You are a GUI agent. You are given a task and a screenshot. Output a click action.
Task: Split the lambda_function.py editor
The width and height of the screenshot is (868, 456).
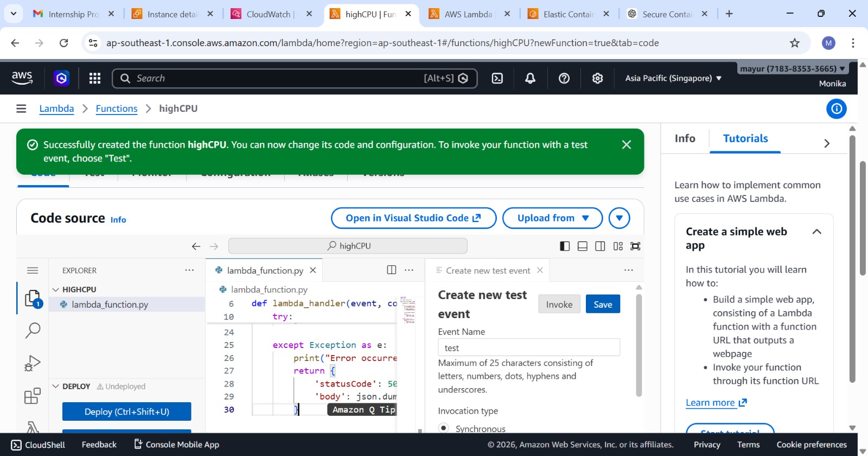(391, 270)
